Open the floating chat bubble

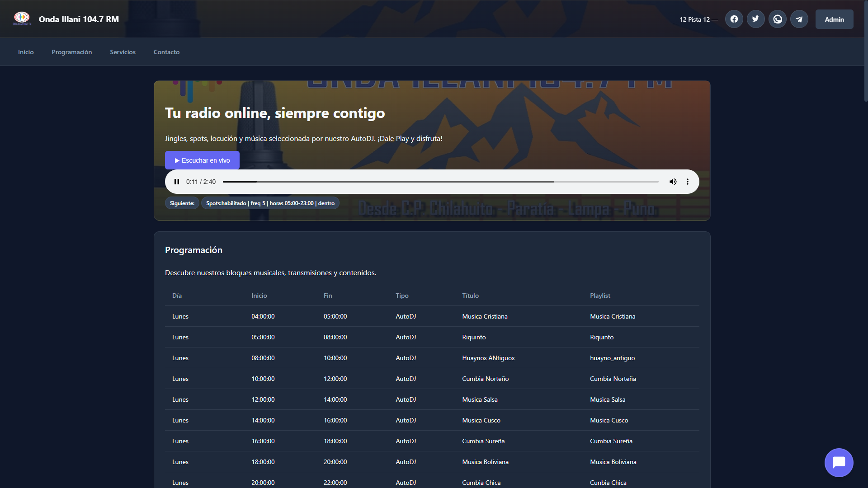click(839, 462)
